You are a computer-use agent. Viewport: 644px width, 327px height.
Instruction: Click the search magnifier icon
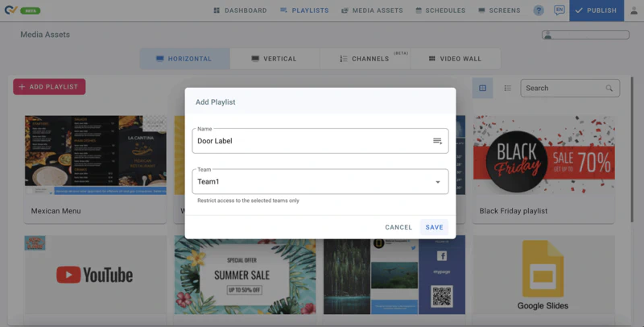[x=609, y=89]
